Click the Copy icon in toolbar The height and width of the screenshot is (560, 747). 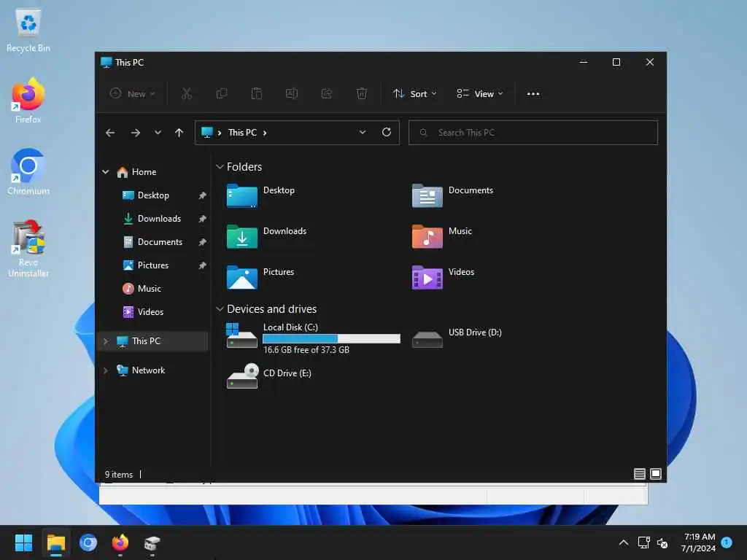[222, 94]
